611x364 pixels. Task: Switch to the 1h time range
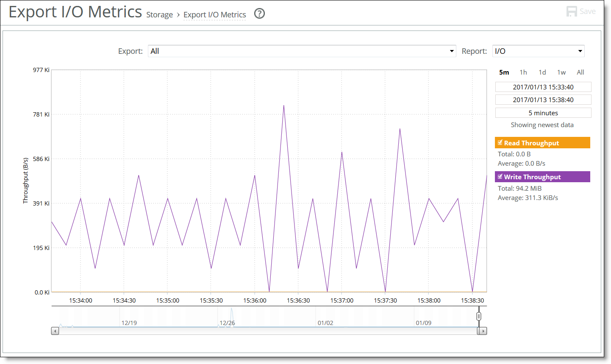pos(523,72)
